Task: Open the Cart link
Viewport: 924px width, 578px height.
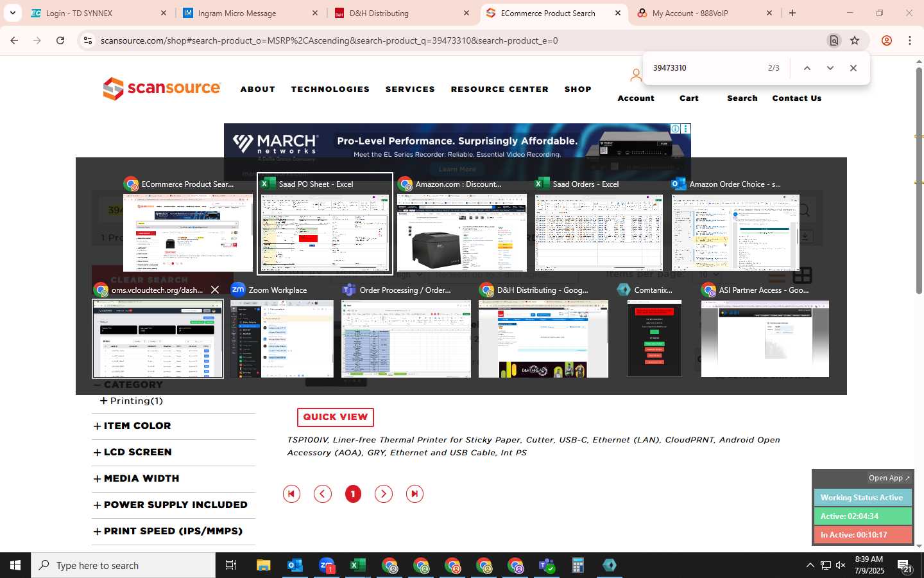Action: pyautogui.click(x=689, y=98)
